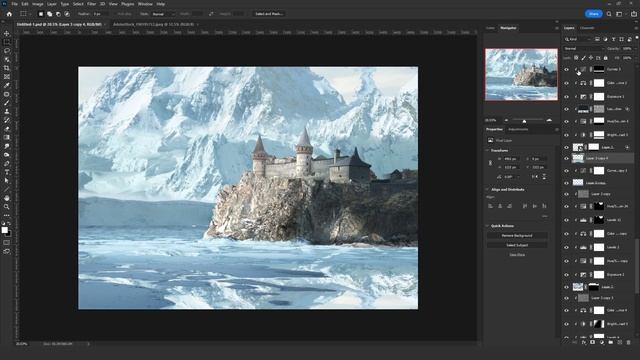
Task: Click the Select and Mask button
Action: [x=269, y=14]
